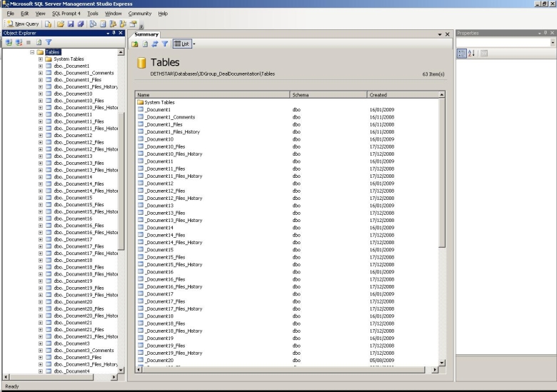
Task: Click Refresh icon in Summary toolbar
Action: coord(145,44)
